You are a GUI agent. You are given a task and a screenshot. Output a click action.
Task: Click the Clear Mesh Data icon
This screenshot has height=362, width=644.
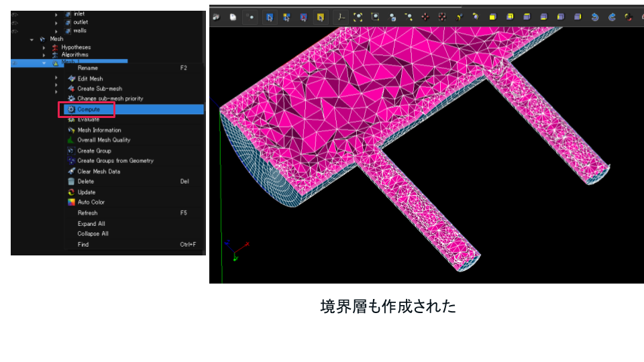coord(72,172)
